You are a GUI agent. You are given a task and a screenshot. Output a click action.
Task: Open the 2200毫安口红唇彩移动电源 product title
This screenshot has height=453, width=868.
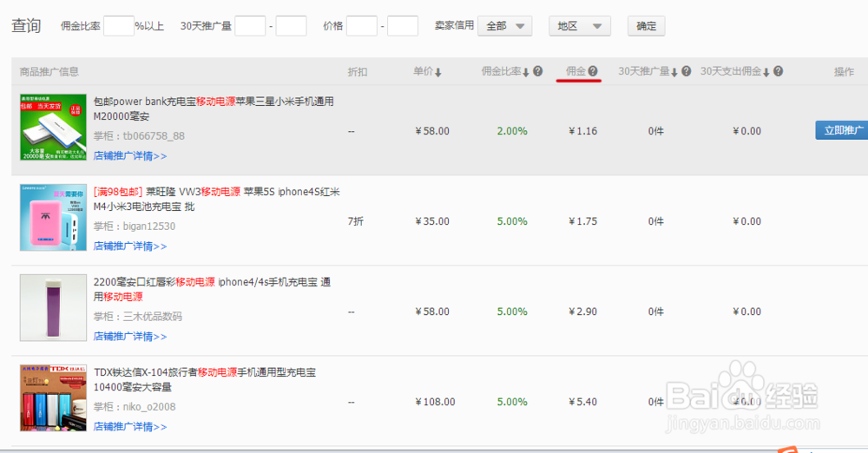[212, 290]
